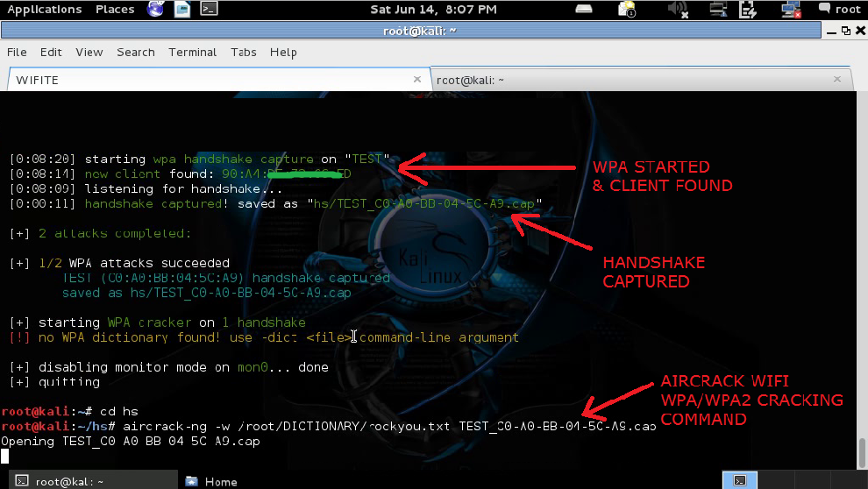This screenshot has width=868, height=489.
Task: Click the root@kali: ~ window title bar
Action: click(410, 31)
